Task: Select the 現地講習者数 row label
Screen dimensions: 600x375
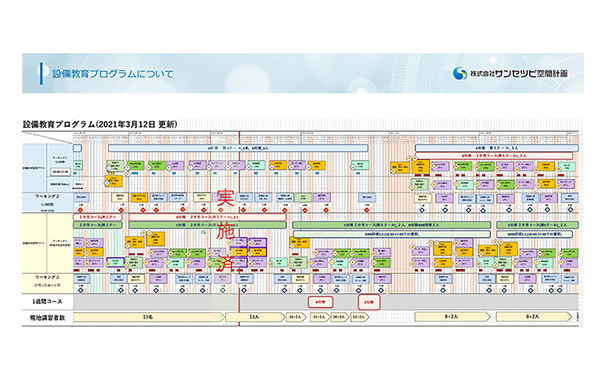Action: pos(47,318)
